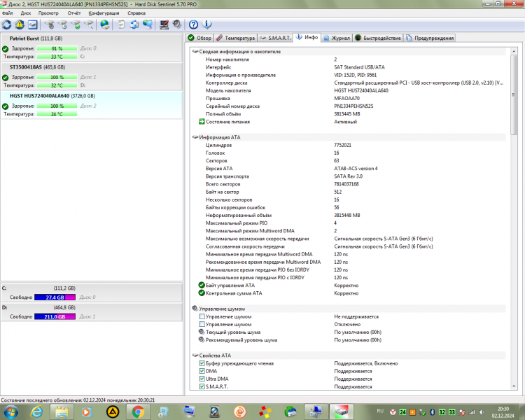Toggle the Буфер упреждающего чтения checkbox

tap(202, 363)
